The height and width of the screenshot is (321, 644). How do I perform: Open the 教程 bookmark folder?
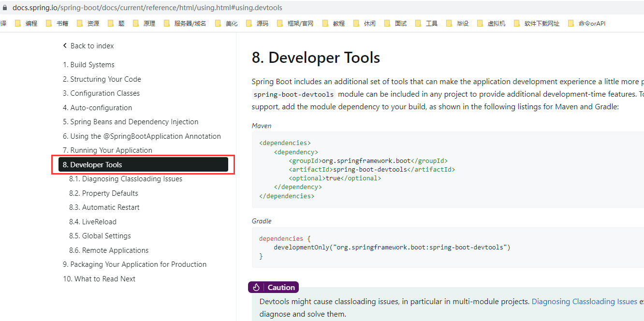point(334,23)
